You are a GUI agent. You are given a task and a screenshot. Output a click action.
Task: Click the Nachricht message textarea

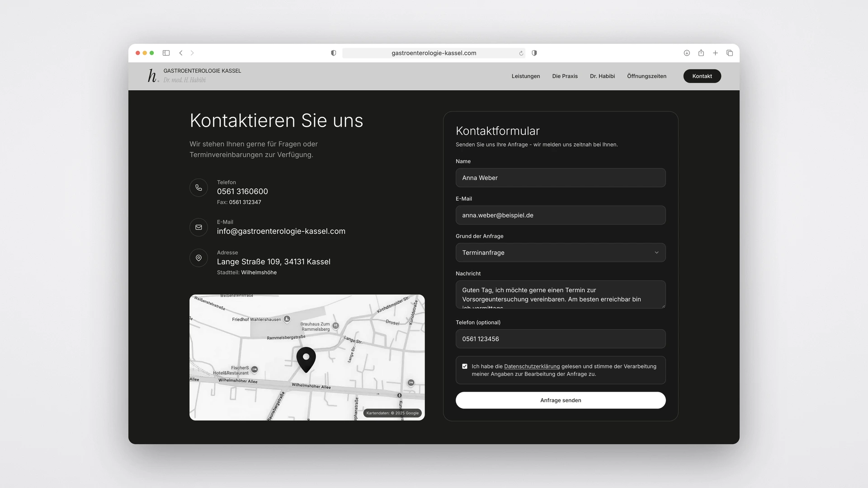point(561,295)
